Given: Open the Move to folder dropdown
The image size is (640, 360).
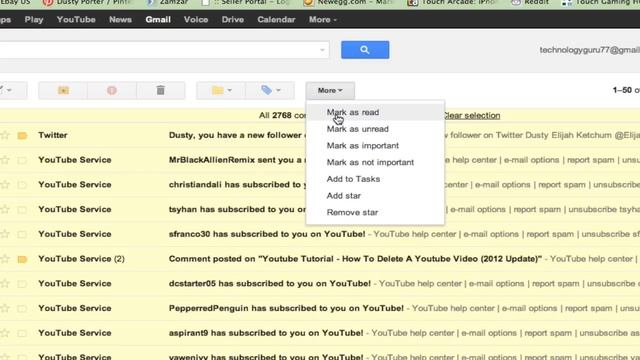Looking at the screenshot, I should click(221, 90).
